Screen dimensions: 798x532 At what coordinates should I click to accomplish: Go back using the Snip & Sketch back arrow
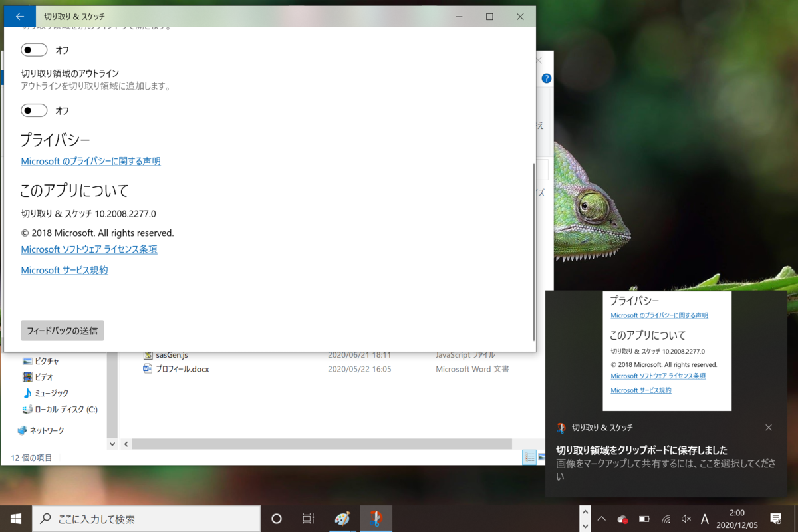click(19, 17)
